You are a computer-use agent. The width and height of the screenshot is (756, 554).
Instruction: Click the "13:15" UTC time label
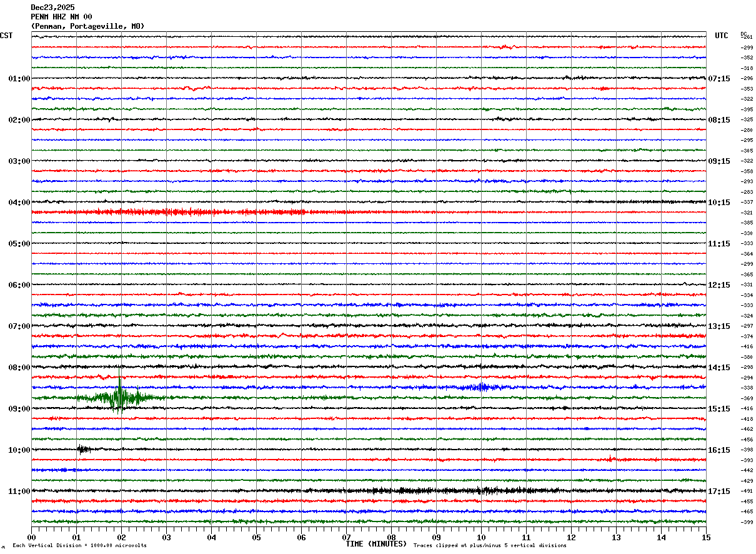click(719, 326)
